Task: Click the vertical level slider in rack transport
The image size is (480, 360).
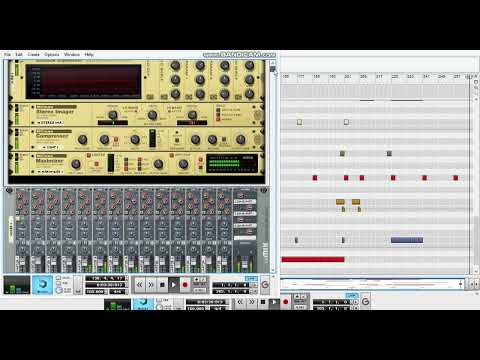Action: click(78, 285)
